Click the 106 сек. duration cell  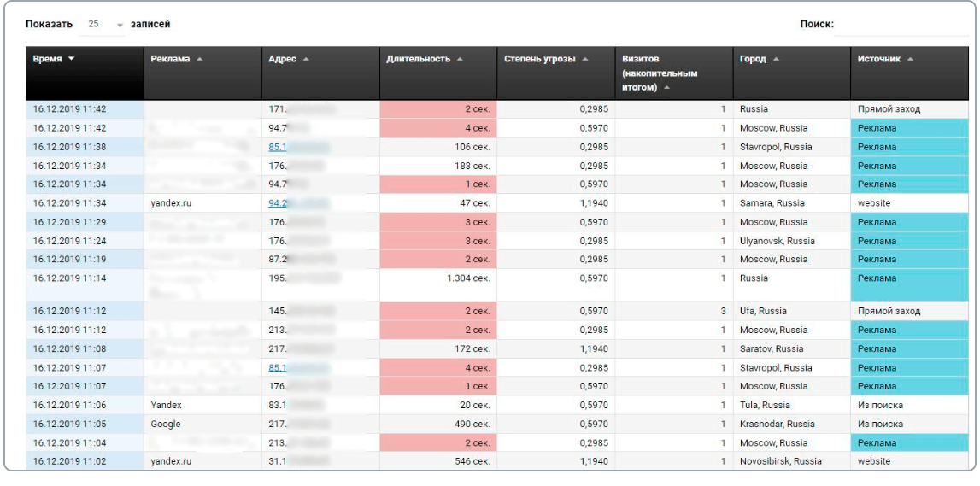point(438,148)
